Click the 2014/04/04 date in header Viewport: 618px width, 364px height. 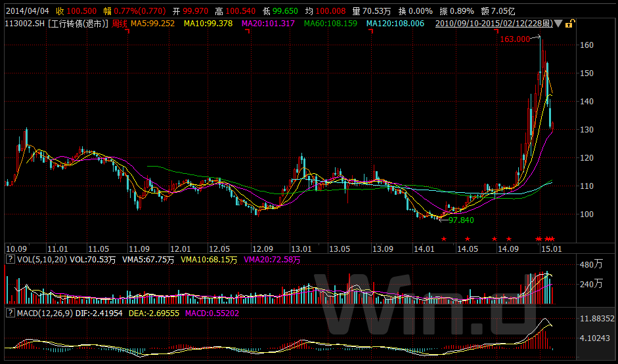[28, 11]
